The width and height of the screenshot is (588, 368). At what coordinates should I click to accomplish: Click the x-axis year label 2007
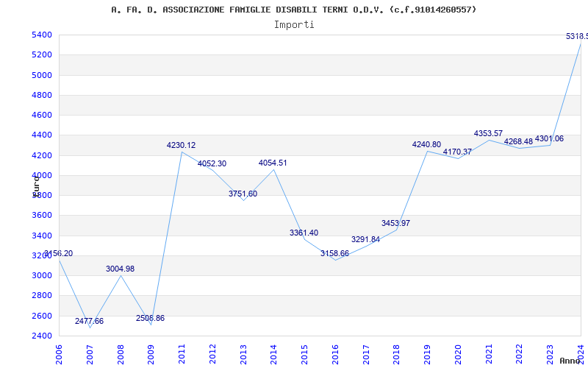(x=90, y=355)
